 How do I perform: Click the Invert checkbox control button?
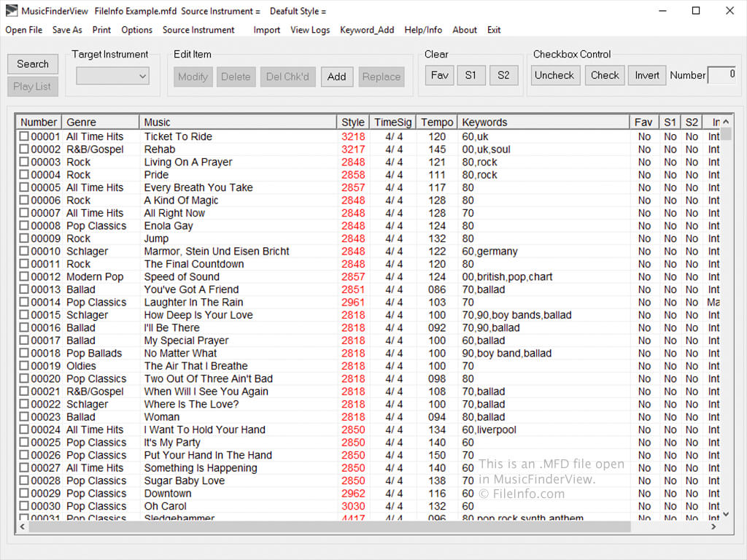coord(646,75)
